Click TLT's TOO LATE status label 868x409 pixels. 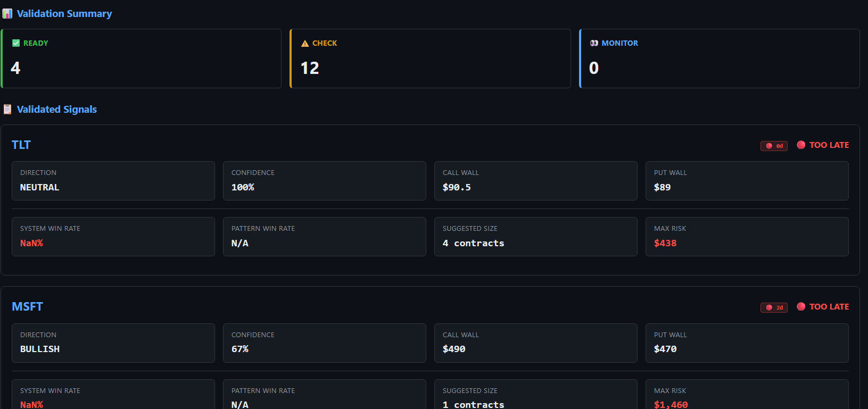click(x=829, y=145)
